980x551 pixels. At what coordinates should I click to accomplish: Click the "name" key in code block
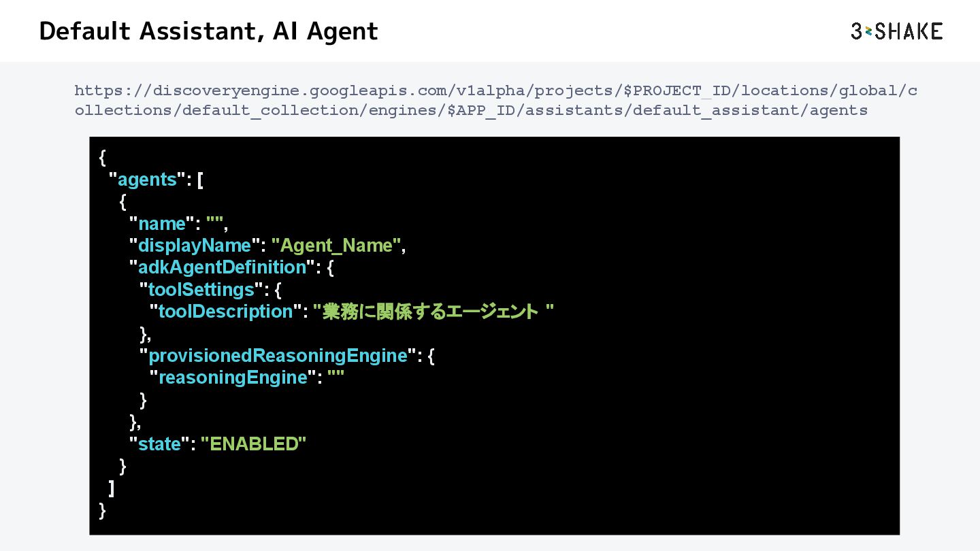pos(162,224)
